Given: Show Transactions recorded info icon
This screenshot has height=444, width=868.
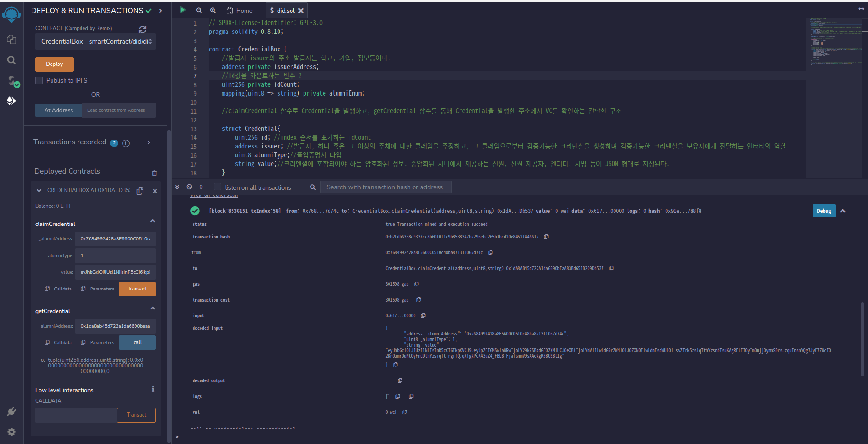Looking at the screenshot, I should [x=126, y=143].
